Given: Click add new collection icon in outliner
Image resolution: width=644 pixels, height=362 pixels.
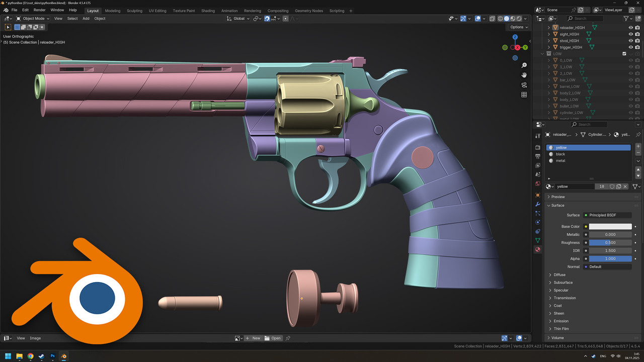Looking at the screenshot, I should tap(638, 19).
